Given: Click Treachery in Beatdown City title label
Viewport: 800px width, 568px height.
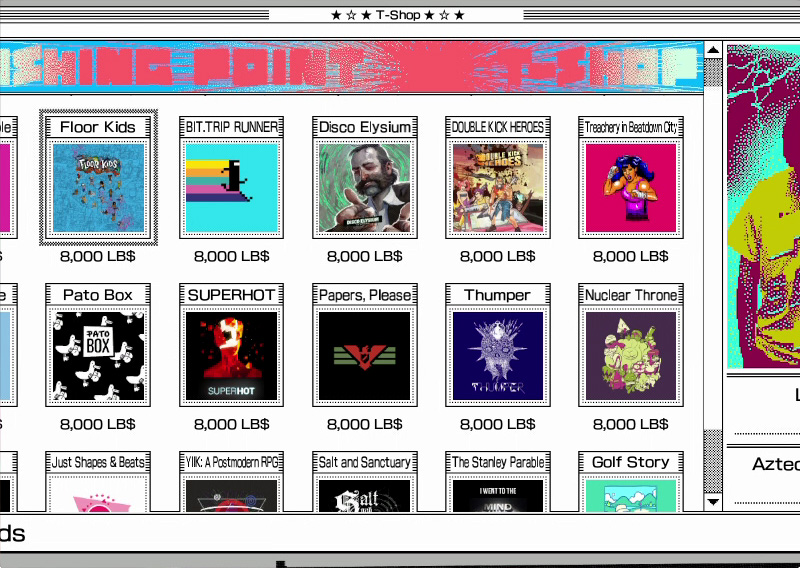Looking at the screenshot, I should (x=631, y=127).
